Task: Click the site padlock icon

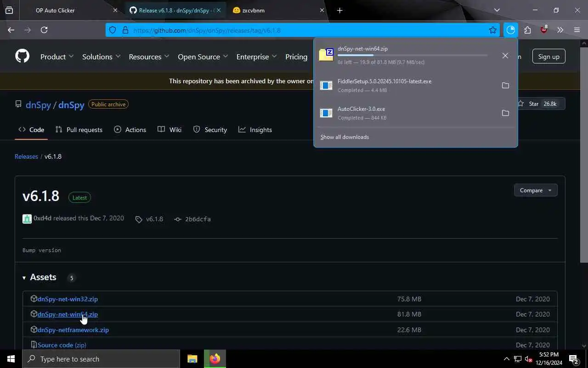Action: pyautogui.click(x=125, y=30)
